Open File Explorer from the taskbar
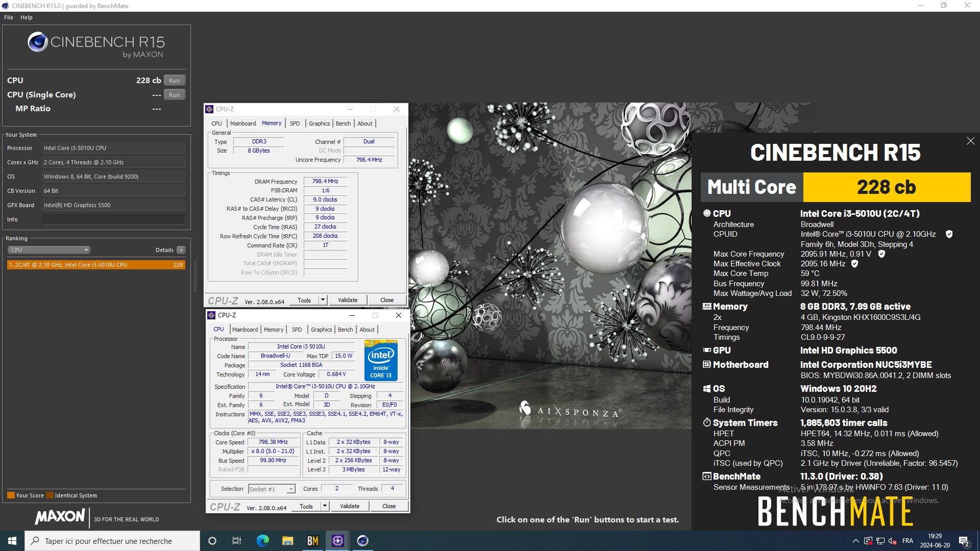The width and height of the screenshot is (980, 551). (x=287, y=541)
